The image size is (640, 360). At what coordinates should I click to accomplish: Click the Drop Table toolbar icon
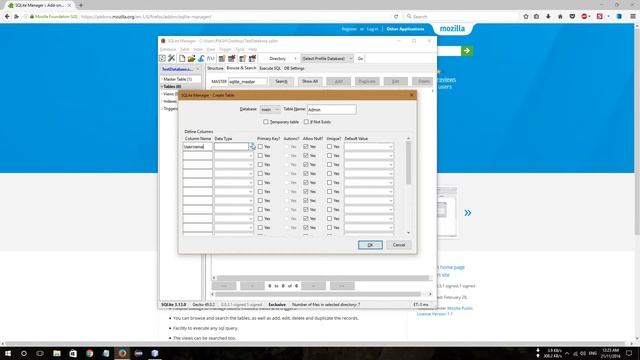tap(232, 58)
